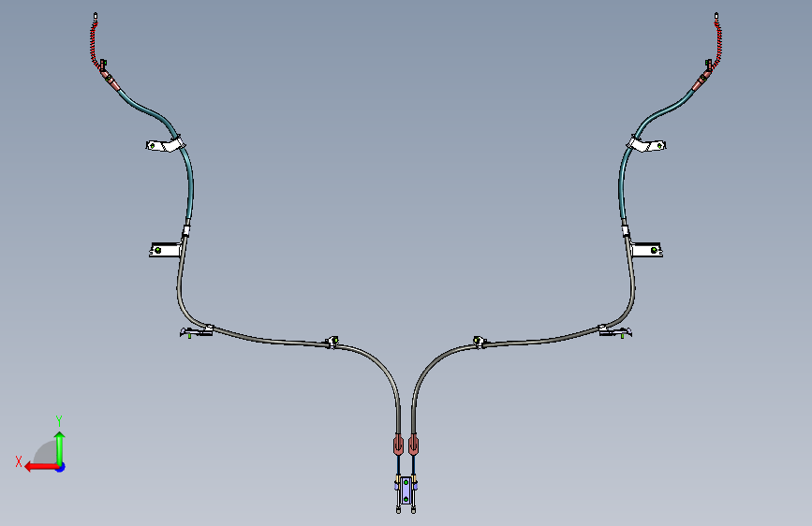Screen dimensions: 812x526
Task: Click the green Y axis arrow of the triad
Action: point(60,447)
